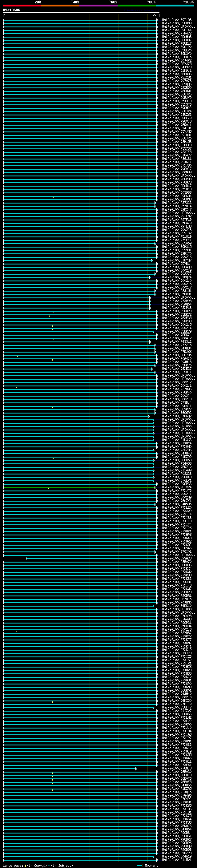
Task: Select hit label UniRef100_A7R4C2
Action: coord(177,33)
